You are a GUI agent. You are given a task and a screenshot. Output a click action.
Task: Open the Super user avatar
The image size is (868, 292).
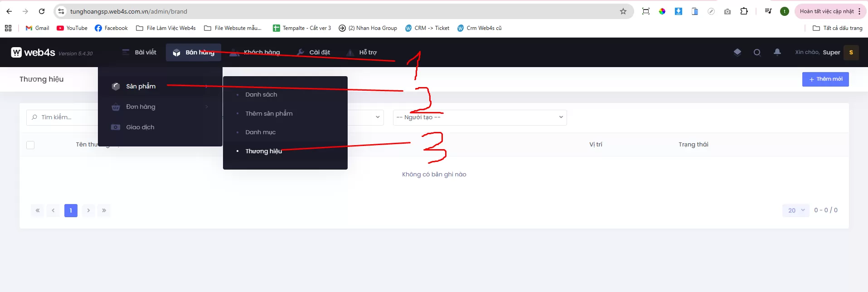coord(851,52)
